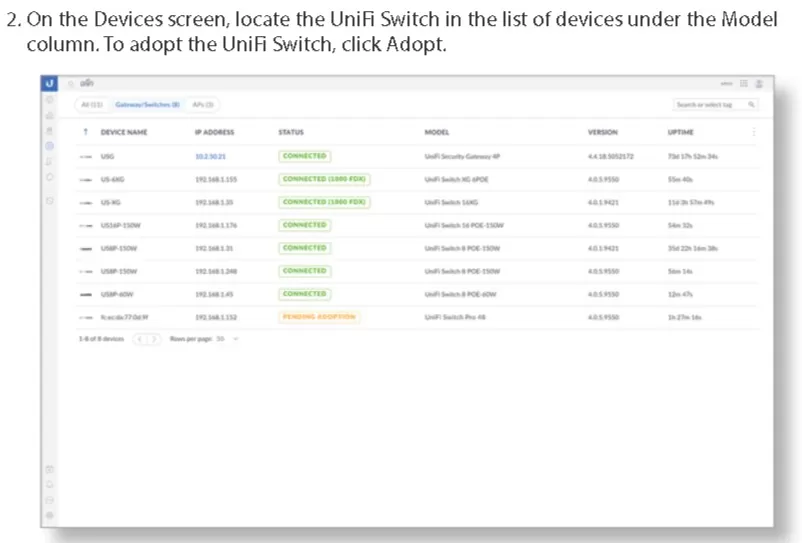Click the device icon of the pending-adoption switch row
The image size is (802, 543).
(x=86, y=318)
